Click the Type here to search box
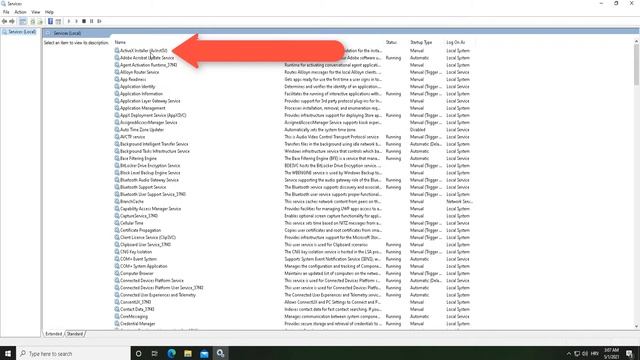 (73, 353)
